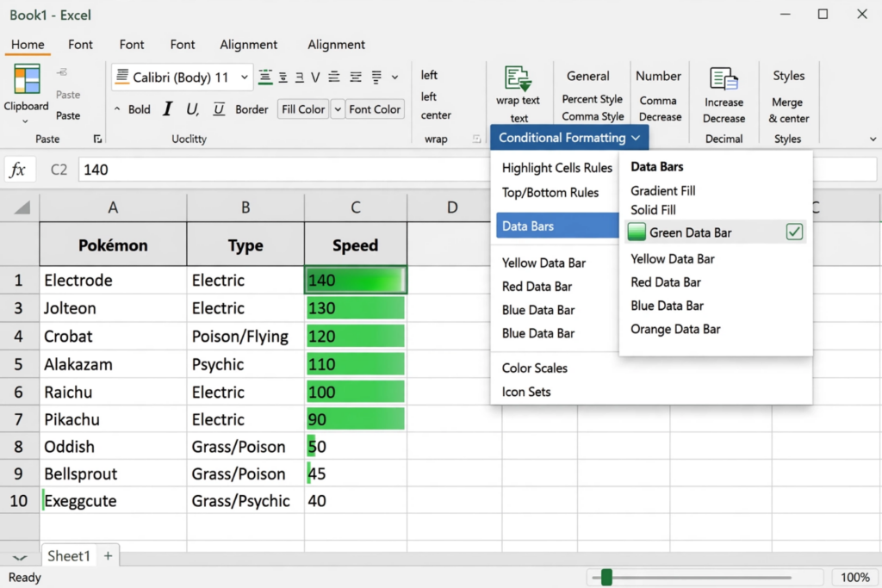Open the Calibri (Body) font dropdown

(x=244, y=77)
